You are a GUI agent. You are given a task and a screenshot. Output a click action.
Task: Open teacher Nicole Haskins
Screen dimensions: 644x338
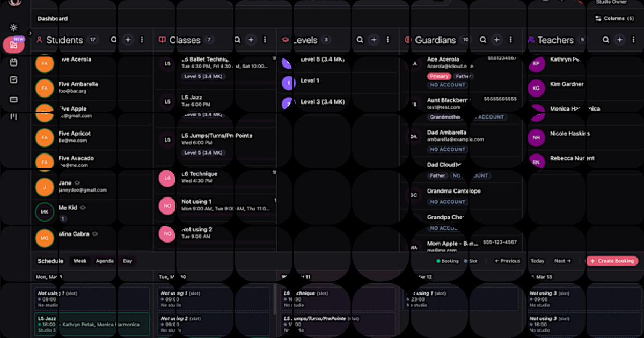click(x=584, y=137)
